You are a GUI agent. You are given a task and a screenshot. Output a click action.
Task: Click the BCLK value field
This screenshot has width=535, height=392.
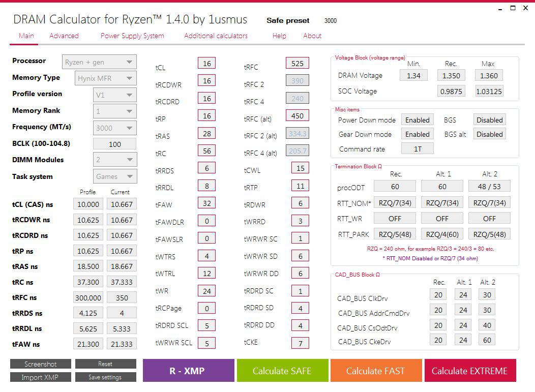(114, 144)
